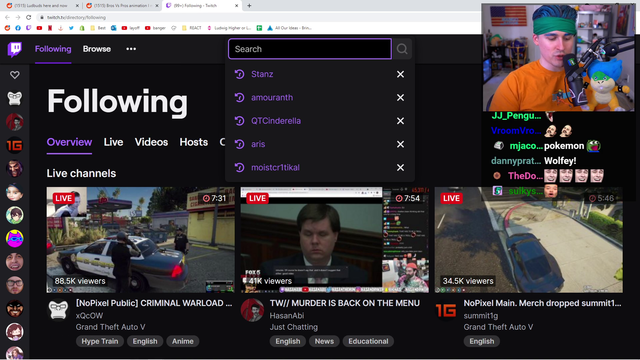
Task: Click the magnifying glass search button
Action: click(x=402, y=49)
